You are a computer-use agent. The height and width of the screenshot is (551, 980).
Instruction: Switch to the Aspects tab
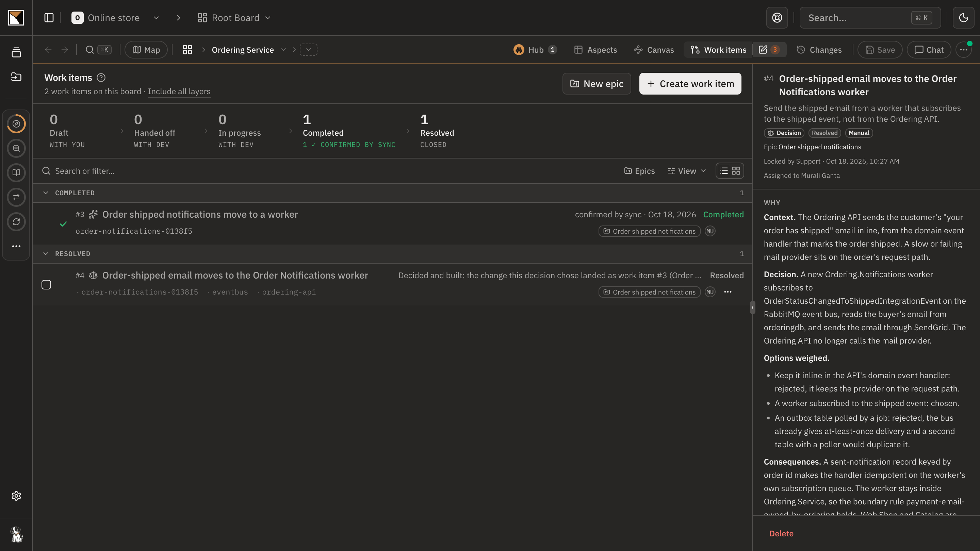[x=596, y=50]
